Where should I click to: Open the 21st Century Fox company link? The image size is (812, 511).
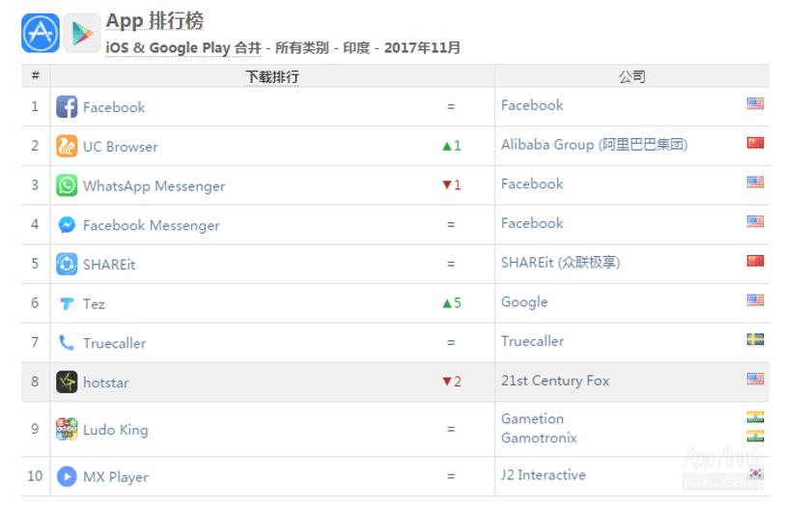click(x=555, y=381)
